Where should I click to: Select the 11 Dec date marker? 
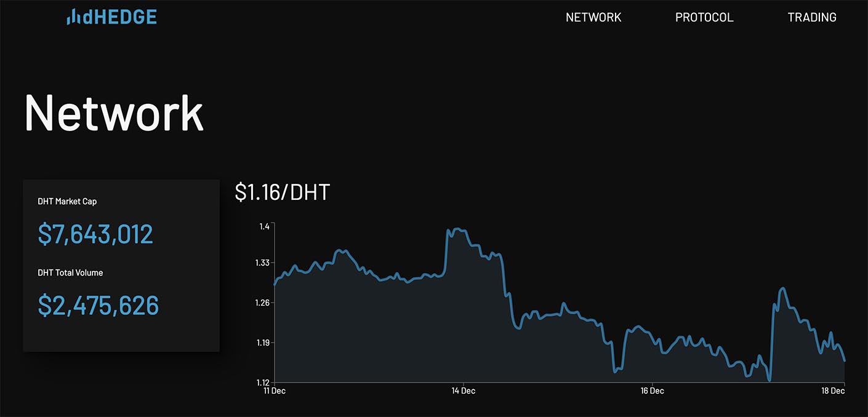[x=275, y=391]
